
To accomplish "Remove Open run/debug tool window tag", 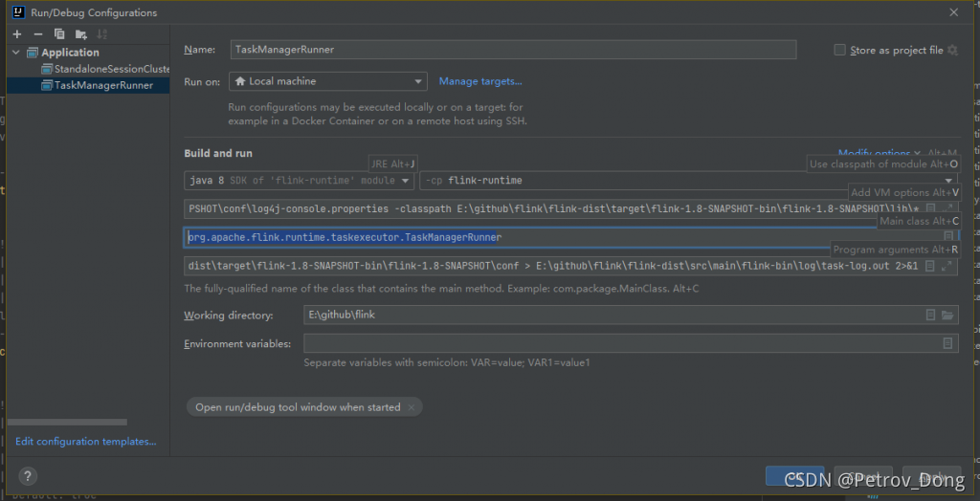I will 412,408.
